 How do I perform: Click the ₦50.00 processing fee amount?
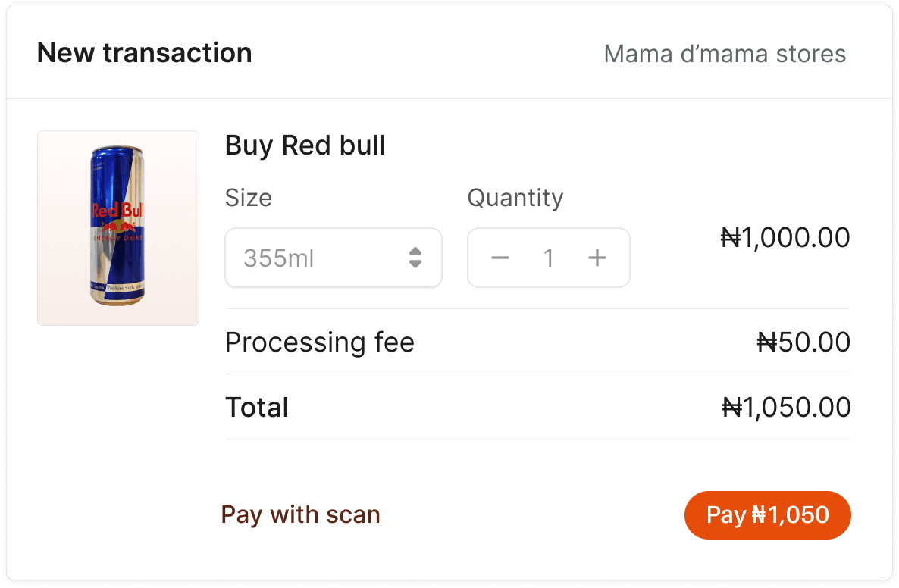tap(805, 342)
